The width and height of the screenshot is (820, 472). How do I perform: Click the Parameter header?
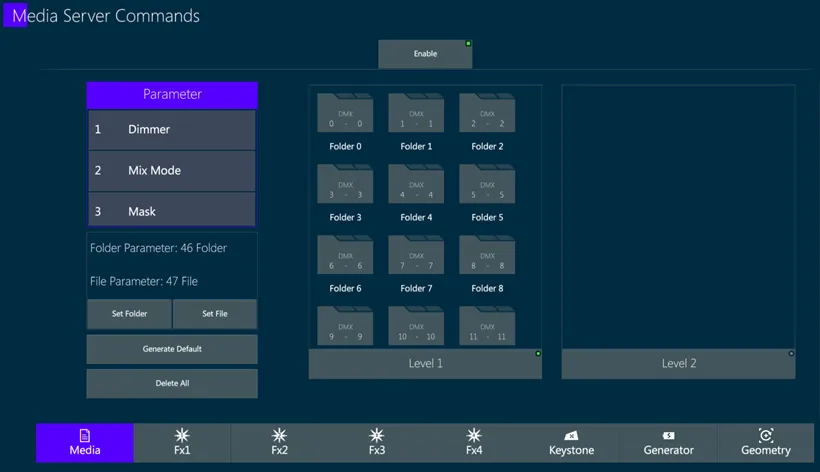(x=172, y=95)
